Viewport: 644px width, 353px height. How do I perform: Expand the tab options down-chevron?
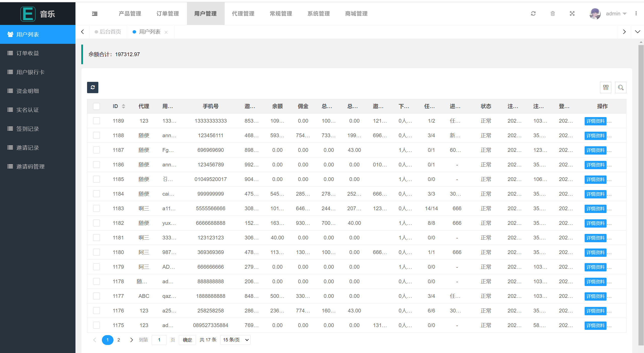point(637,32)
